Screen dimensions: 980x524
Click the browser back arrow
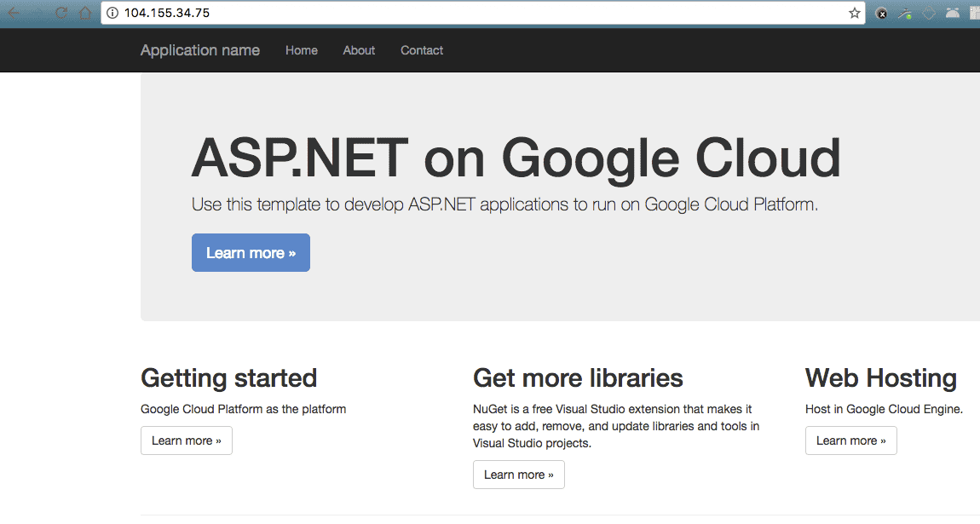[14, 13]
